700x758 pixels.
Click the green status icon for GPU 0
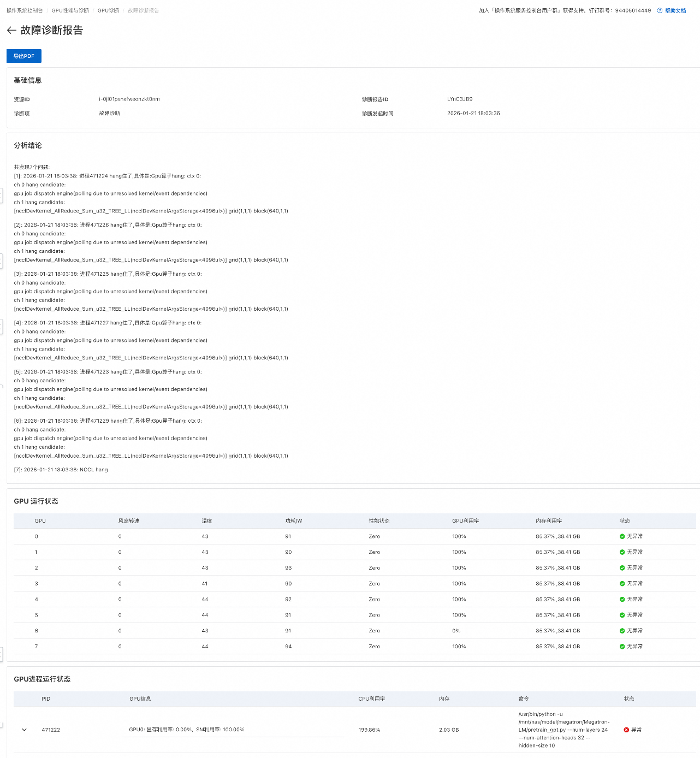tap(622, 536)
